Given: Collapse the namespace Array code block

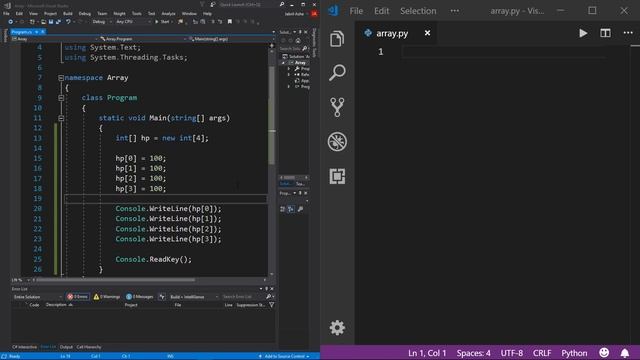Looking at the screenshot, I should coord(61,78).
